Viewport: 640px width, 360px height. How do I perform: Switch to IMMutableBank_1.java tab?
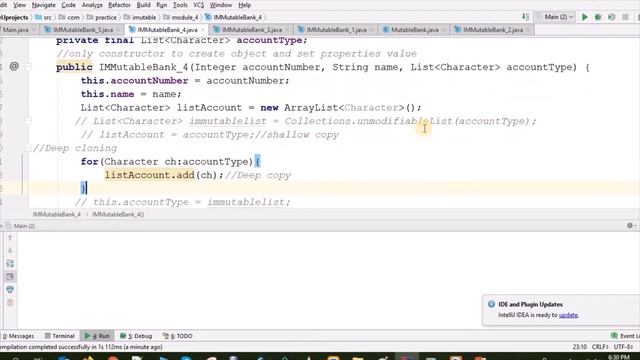click(x=336, y=30)
